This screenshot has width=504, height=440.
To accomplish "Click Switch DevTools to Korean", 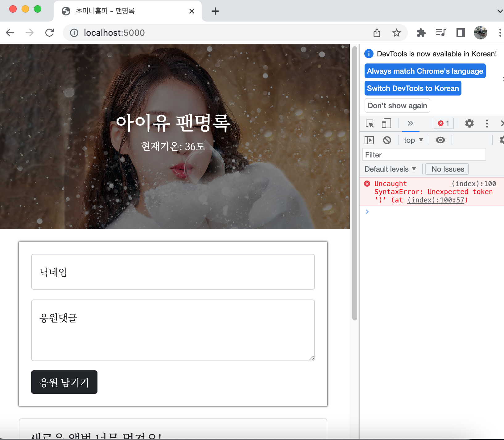I will (x=413, y=88).
